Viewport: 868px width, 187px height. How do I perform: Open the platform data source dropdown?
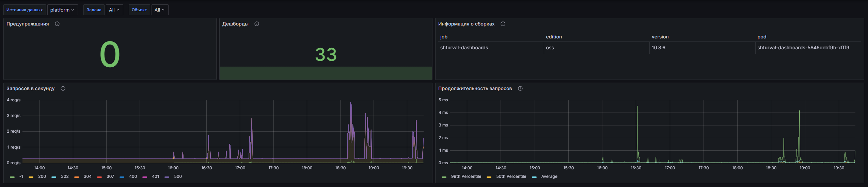pos(62,10)
